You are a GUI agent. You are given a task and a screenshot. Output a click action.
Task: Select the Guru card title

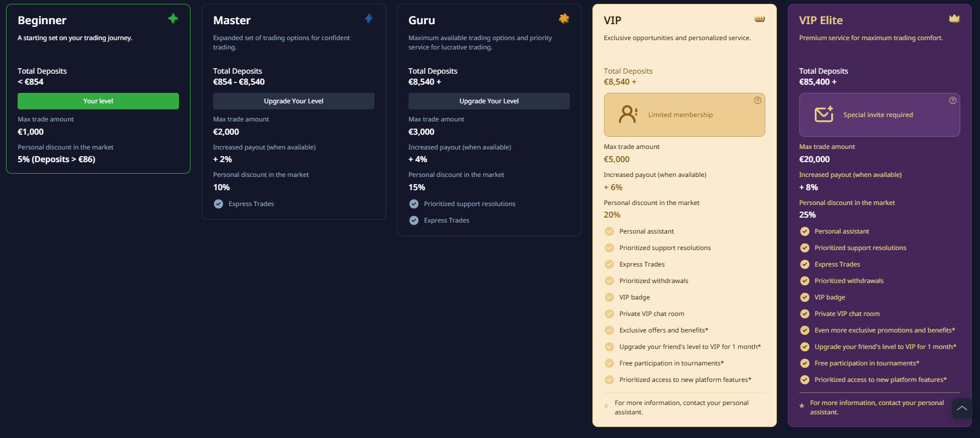pyautogui.click(x=422, y=20)
